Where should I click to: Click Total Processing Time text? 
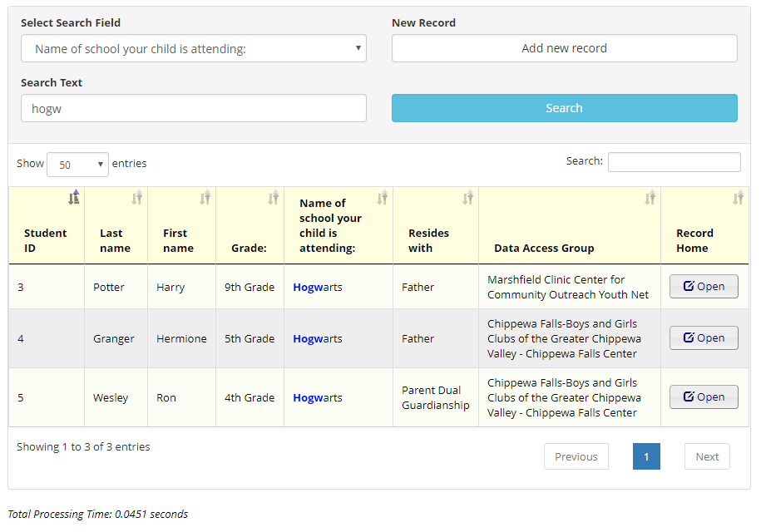click(97, 514)
